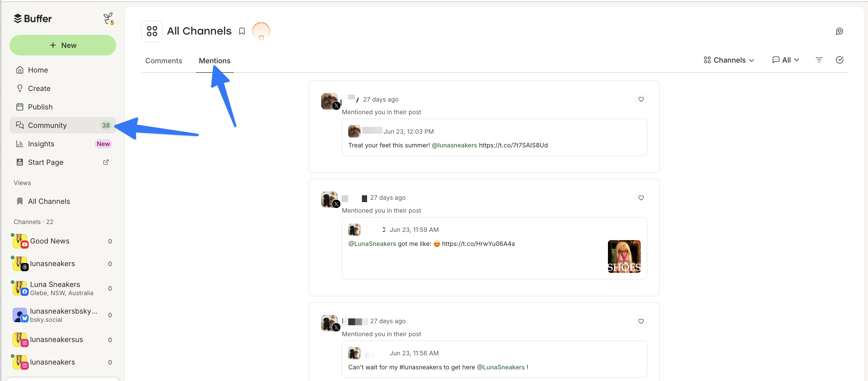Image resolution: width=868 pixels, height=381 pixels.
Task: Open the Publish section
Action: pos(63,107)
